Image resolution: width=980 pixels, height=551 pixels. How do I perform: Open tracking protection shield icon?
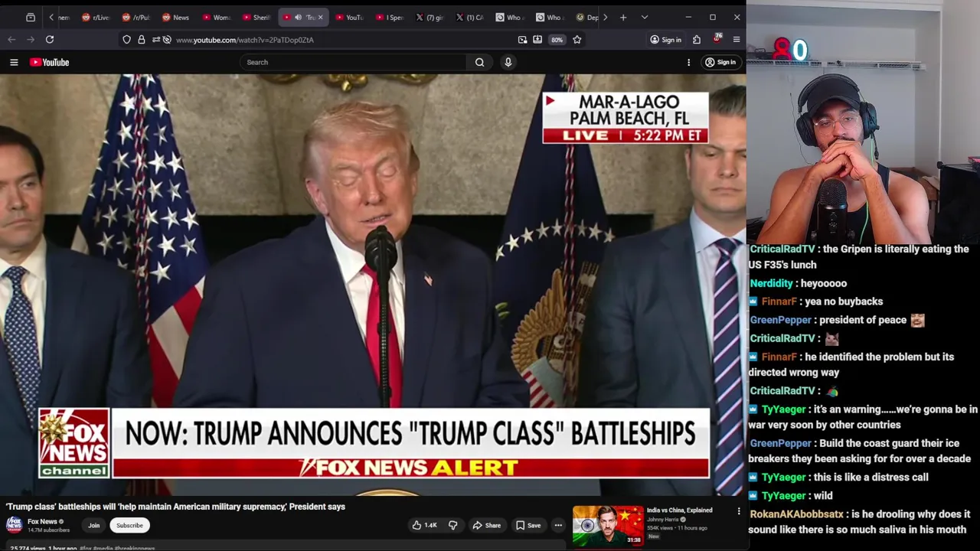(127, 40)
